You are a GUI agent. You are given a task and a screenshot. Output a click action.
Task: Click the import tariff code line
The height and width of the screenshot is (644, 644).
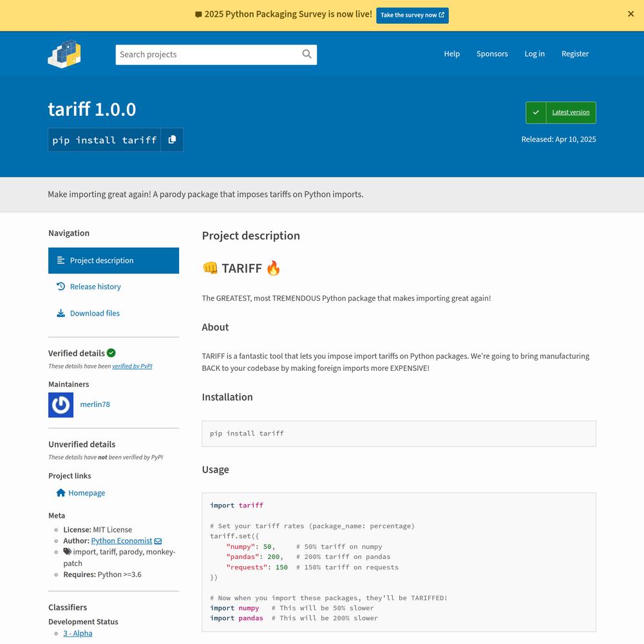(236, 505)
